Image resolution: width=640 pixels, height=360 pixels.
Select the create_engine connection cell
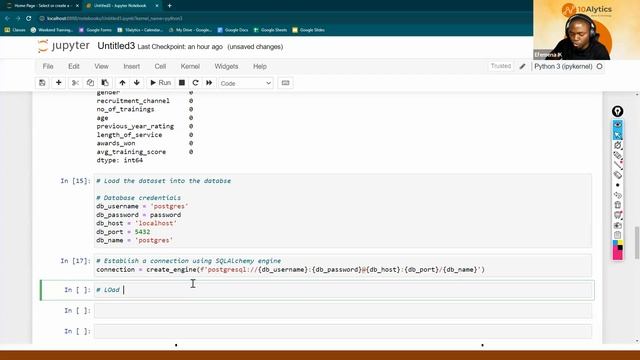pos(343,265)
